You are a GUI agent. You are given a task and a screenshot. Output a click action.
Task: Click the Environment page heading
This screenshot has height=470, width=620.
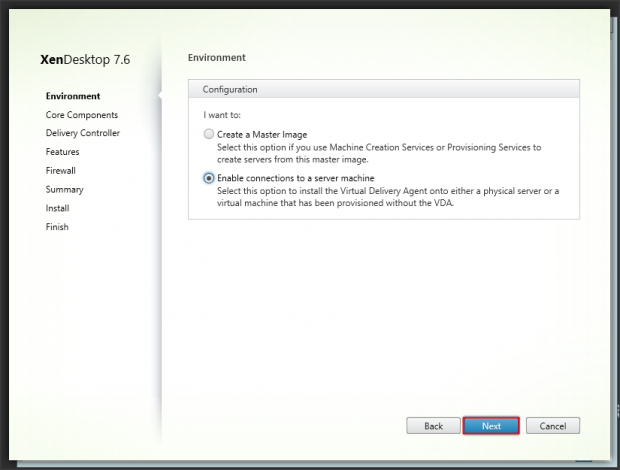(217, 58)
